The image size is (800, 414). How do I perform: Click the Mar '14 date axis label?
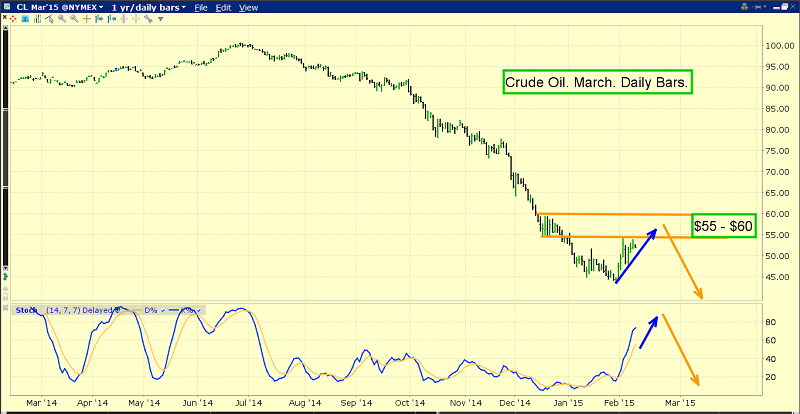click(40, 402)
